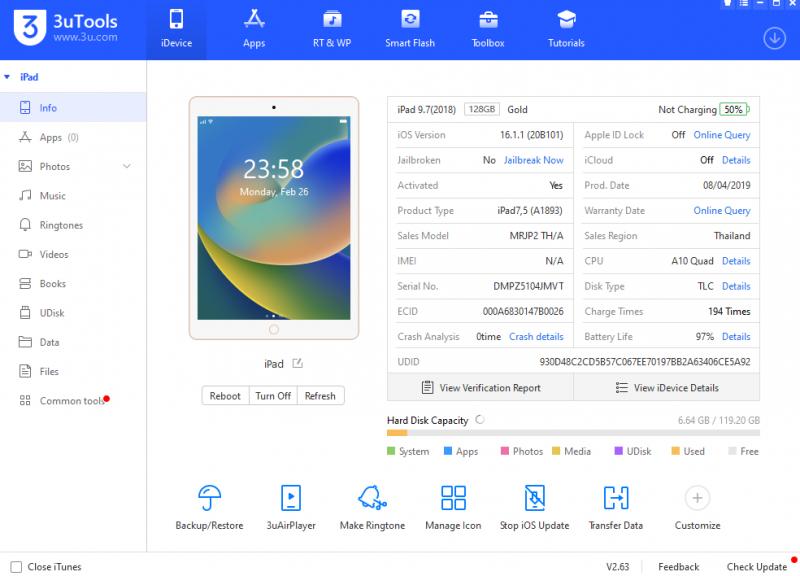Click Check Update
The width and height of the screenshot is (800, 576).
pos(757,567)
